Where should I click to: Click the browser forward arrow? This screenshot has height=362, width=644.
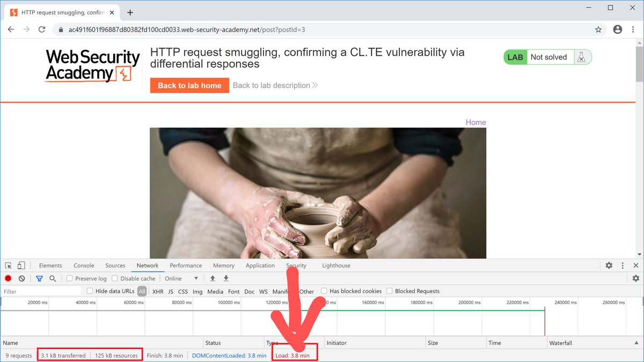coord(26,30)
